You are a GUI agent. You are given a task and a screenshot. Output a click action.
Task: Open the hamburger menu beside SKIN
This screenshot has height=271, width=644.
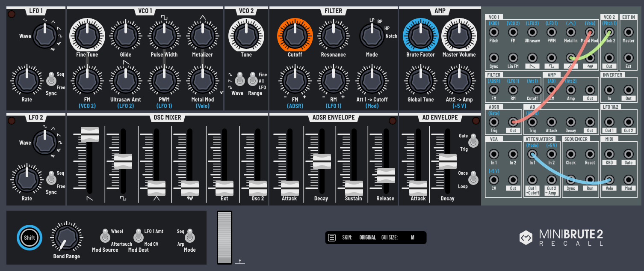coord(332,238)
